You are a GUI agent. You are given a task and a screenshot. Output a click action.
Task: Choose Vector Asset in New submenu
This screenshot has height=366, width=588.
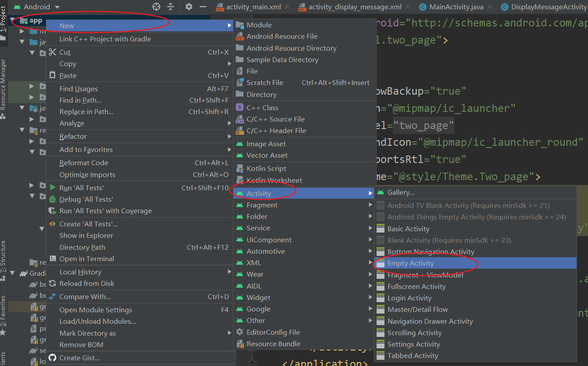pos(304,155)
